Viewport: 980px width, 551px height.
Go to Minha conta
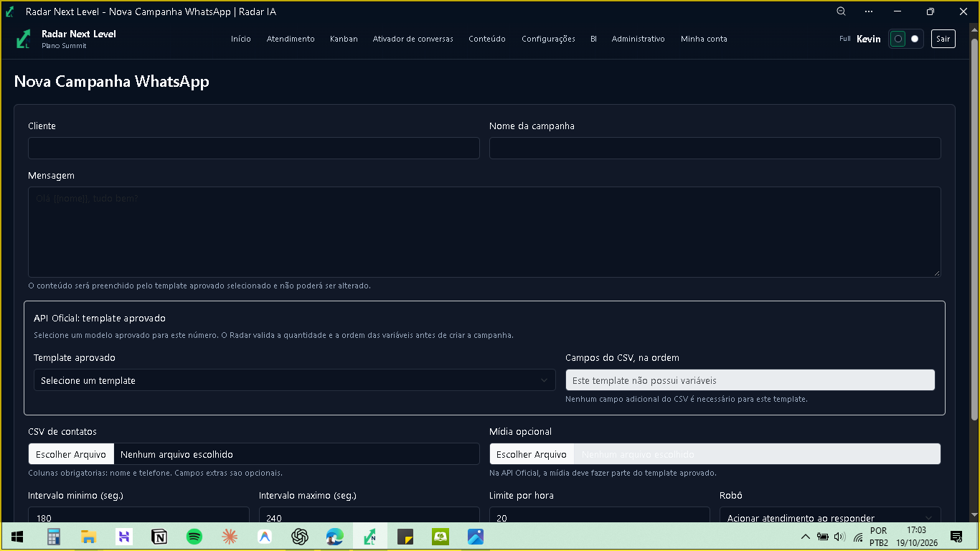(x=704, y=39)
